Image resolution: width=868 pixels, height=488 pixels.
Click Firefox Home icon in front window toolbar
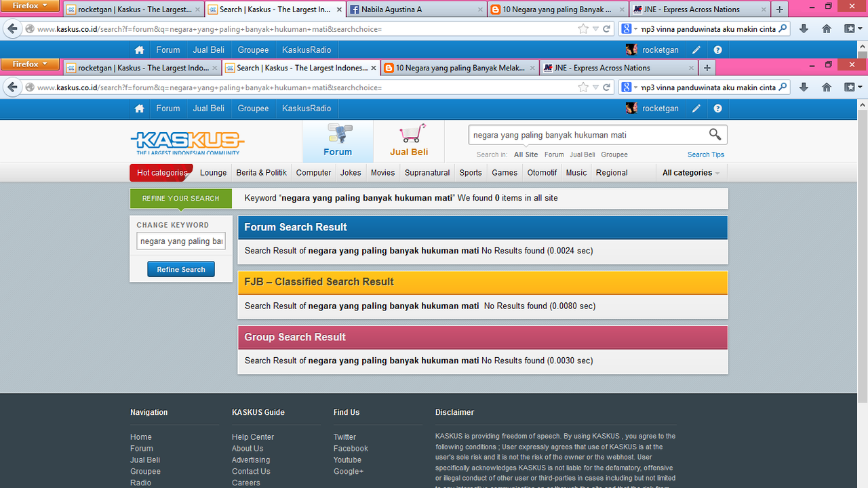coord(827,87)
